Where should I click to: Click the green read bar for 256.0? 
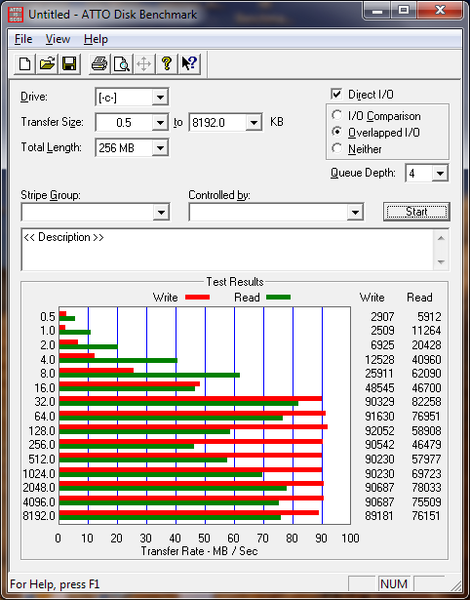(x=127, y=446)
